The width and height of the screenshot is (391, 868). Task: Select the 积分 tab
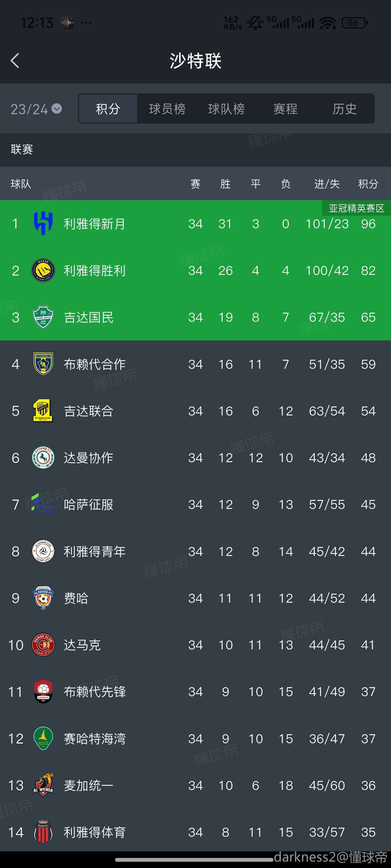pyautogui.click(x=108, y=109)
